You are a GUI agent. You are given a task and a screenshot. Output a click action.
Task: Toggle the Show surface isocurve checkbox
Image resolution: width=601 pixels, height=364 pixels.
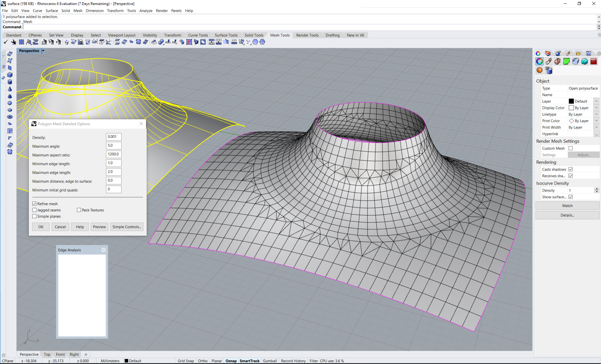pyautogui.click(x=571, y=197)
